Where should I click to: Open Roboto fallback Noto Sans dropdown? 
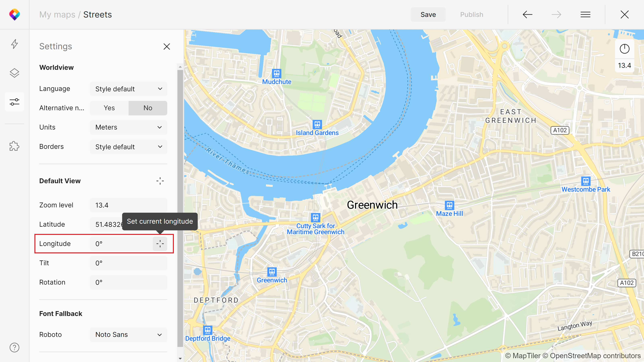129,334
